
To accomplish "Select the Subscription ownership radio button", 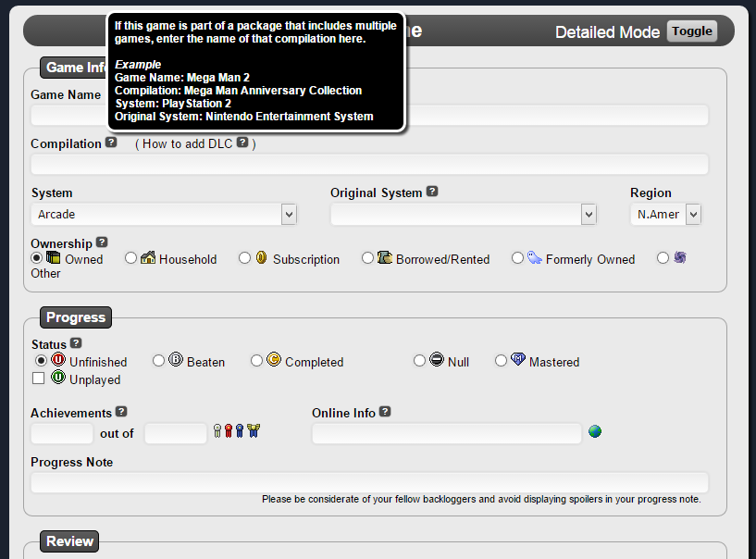I will point(244,258).
